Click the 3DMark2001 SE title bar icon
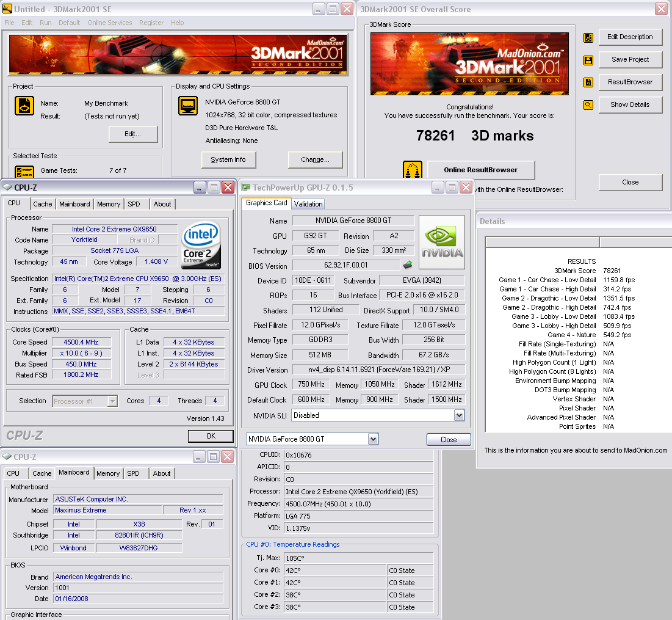Image resolution: width=672 pixels, height=620 pixels. pyautogui.click(x=7, y=9)
